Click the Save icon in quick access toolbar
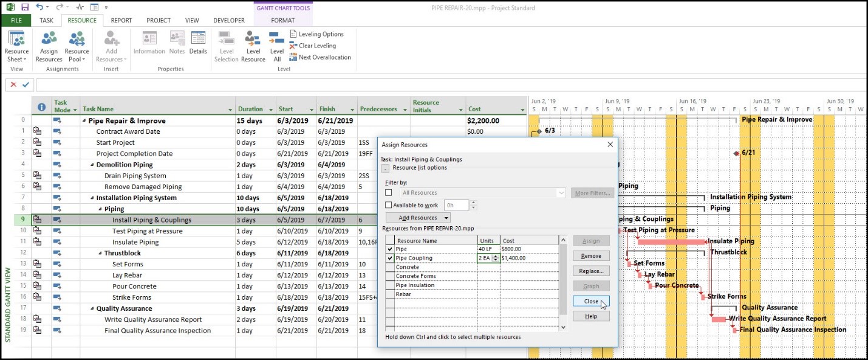Image resolution: width=868 pixels, height=360 pixels. 25,7
